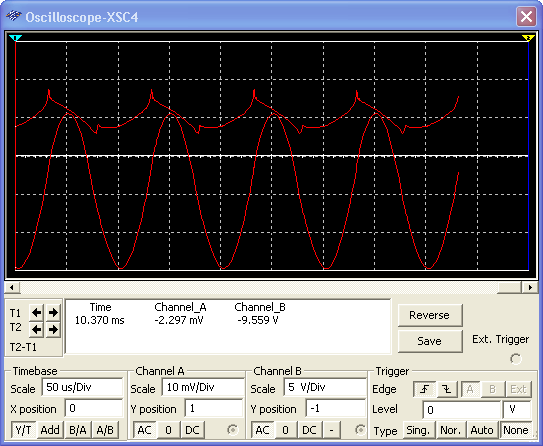Click the Reverse button
The image size is (543, 446).
coord(430,315)
